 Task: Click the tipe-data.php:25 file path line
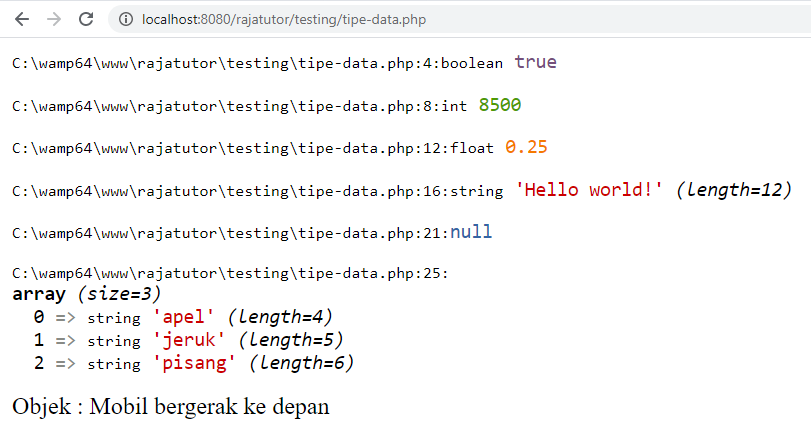click(x=230, y=274)
